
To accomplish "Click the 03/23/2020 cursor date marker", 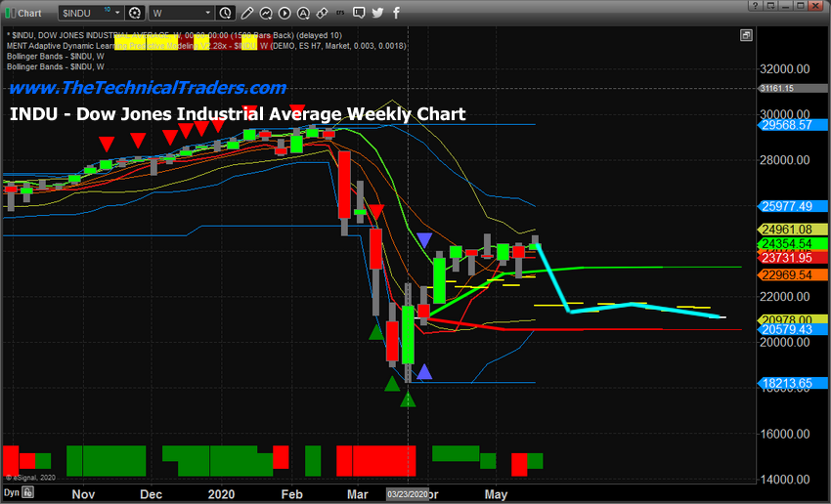I will click(407, 494).
